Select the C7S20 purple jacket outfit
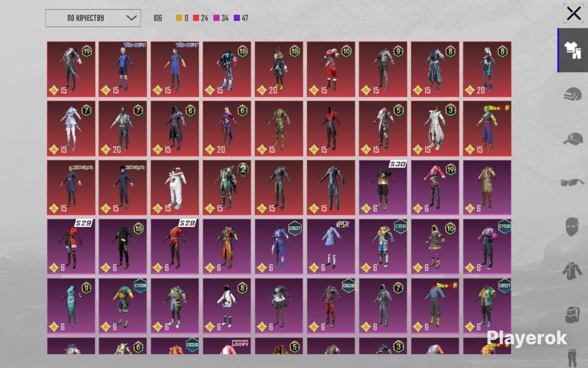The image size is (588, 368). click(487, 247)
